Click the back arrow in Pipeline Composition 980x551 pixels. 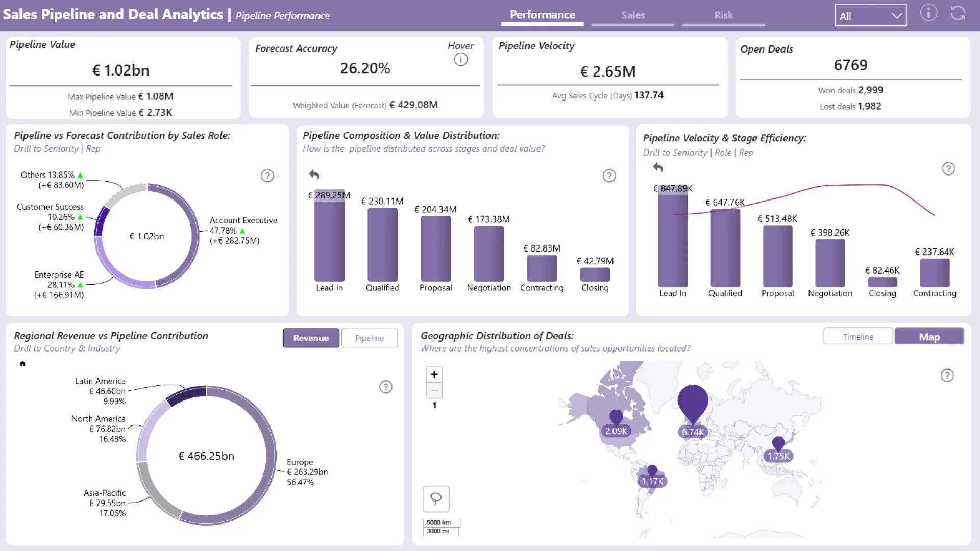tap(314, 175)
